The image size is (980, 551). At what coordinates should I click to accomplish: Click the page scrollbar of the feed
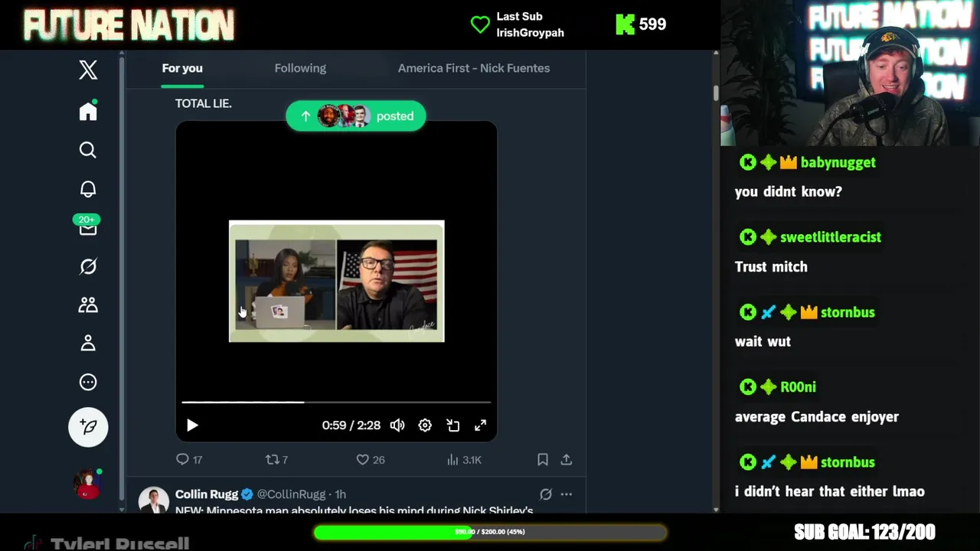716,93
